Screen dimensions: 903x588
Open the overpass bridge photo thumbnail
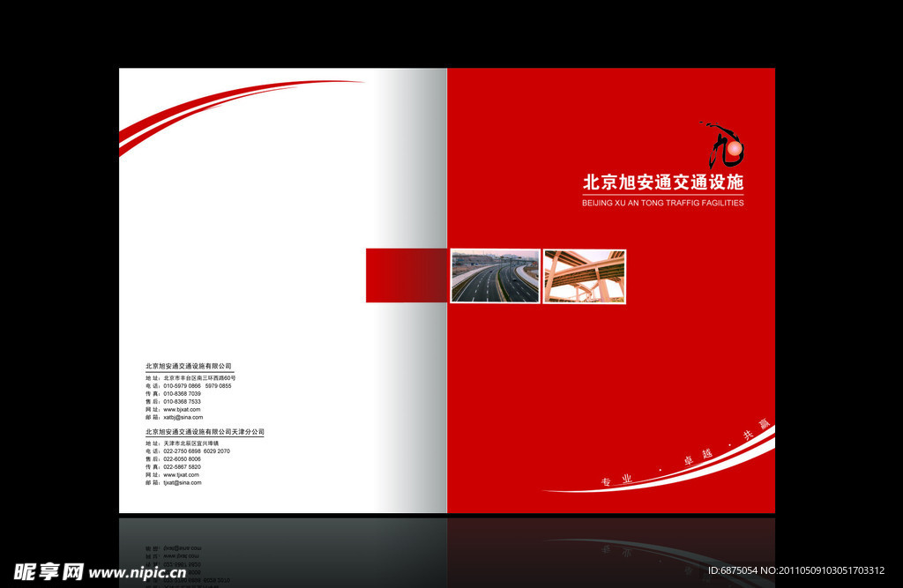coord(585,276)
